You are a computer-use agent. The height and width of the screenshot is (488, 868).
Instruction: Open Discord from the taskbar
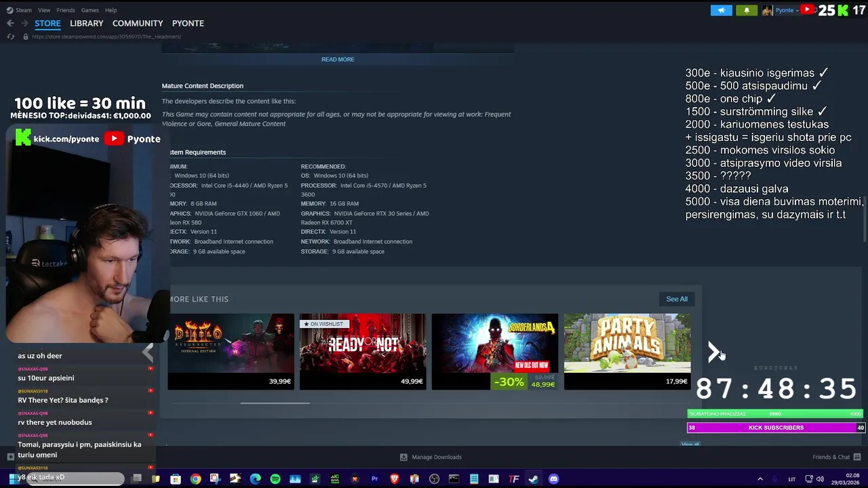[x=553, y=479]
